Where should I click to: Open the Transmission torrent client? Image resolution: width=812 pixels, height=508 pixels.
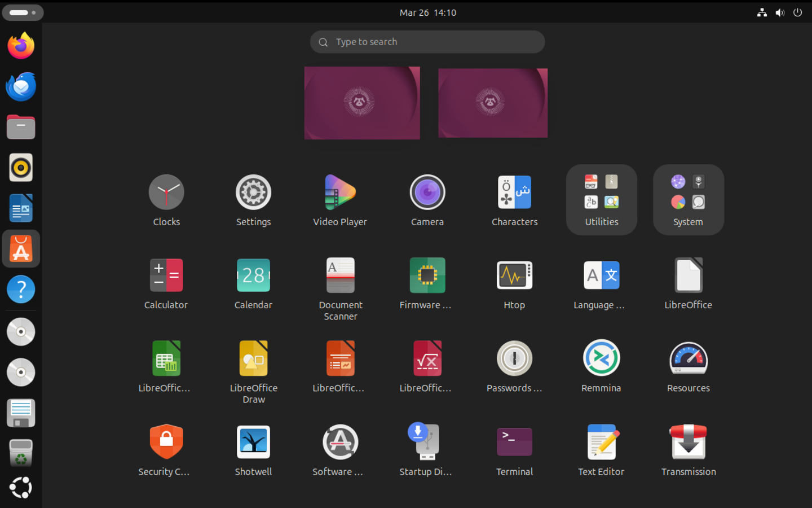point(688,441)
